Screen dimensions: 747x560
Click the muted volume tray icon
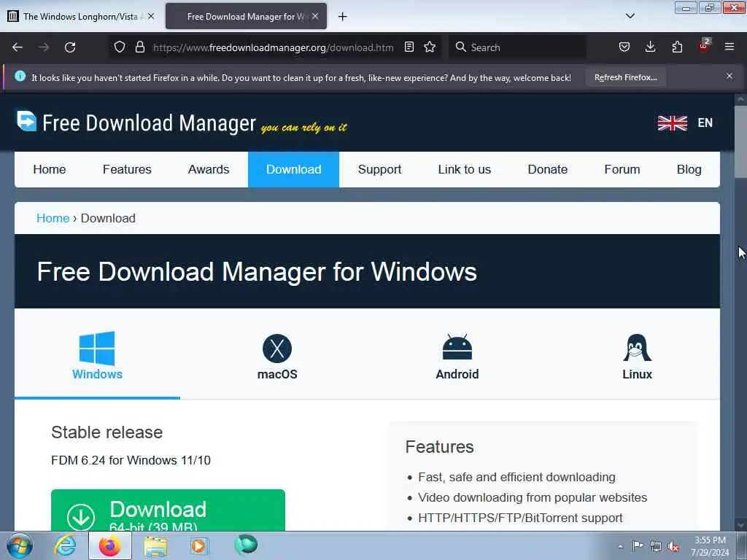tap(673, 547)
